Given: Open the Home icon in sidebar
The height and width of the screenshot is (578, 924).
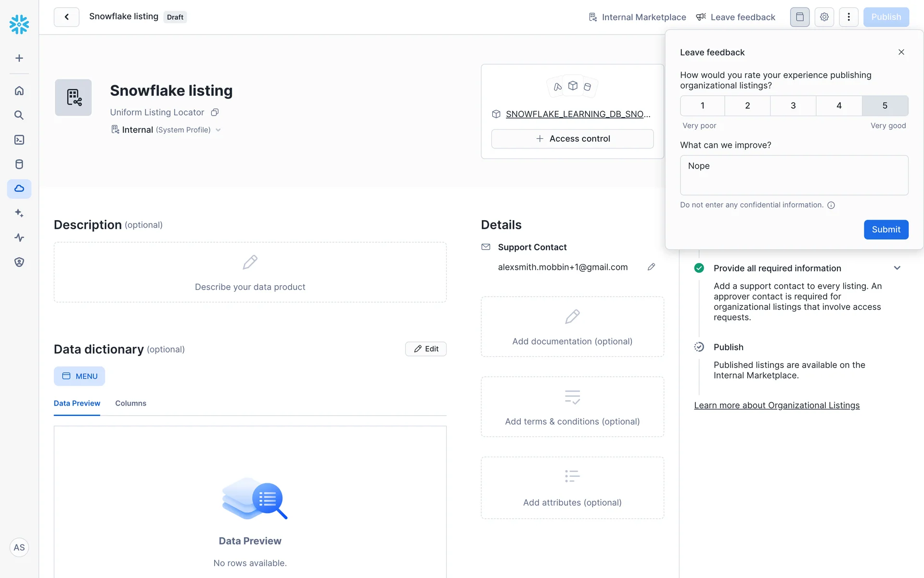Looking at the screenshot, I should [x=19, y=91].
